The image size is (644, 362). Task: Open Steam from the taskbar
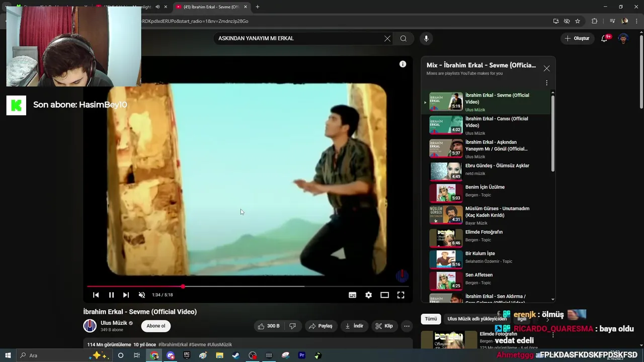point(235,355)
